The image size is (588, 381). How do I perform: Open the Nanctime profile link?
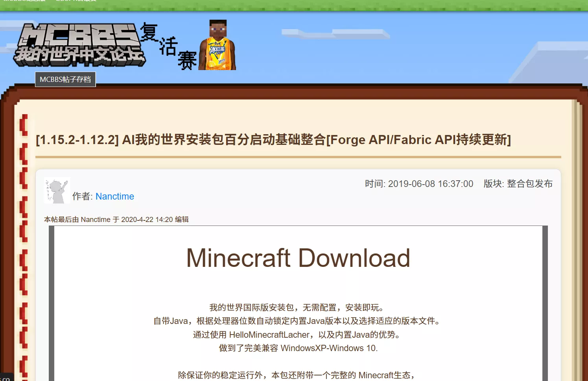(114, 196)
